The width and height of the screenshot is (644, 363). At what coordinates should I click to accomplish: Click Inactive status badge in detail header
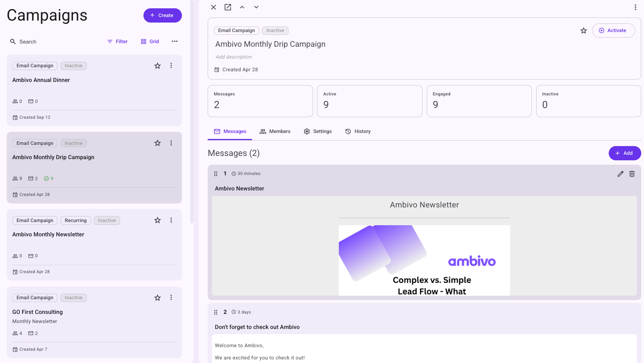pos(275,30)
